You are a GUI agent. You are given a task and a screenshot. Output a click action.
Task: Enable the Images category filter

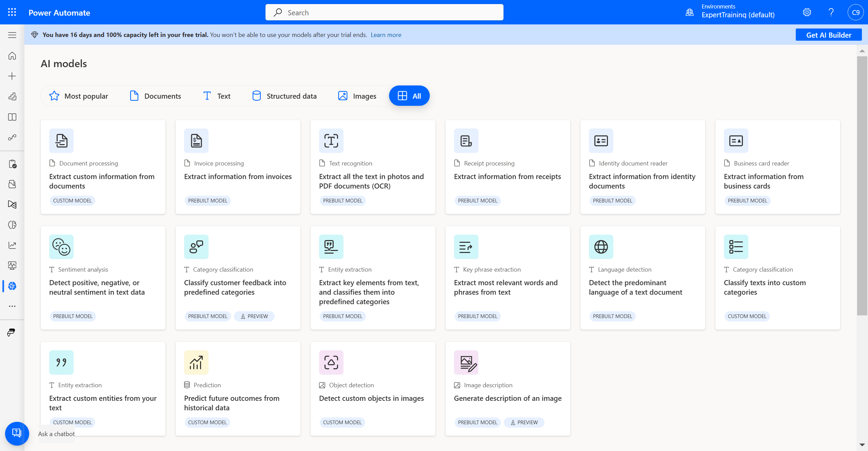pyautogui.click(x=357, y=96)
